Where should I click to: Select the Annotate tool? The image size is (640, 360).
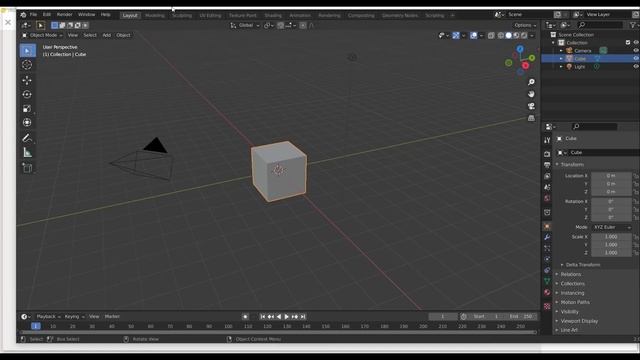point(27,138)
